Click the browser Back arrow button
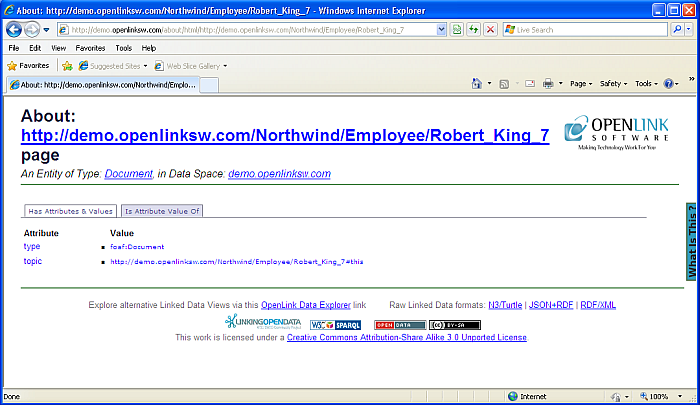This screenshot has width=700, height=405. pos(14,30)
